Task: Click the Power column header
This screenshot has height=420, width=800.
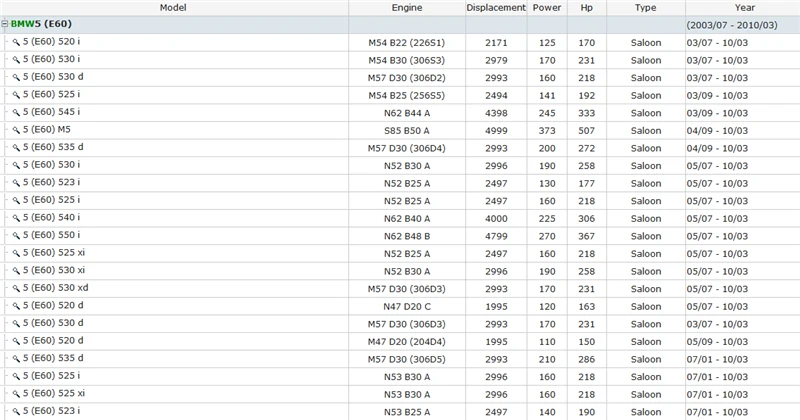Action: pos(547,8)
